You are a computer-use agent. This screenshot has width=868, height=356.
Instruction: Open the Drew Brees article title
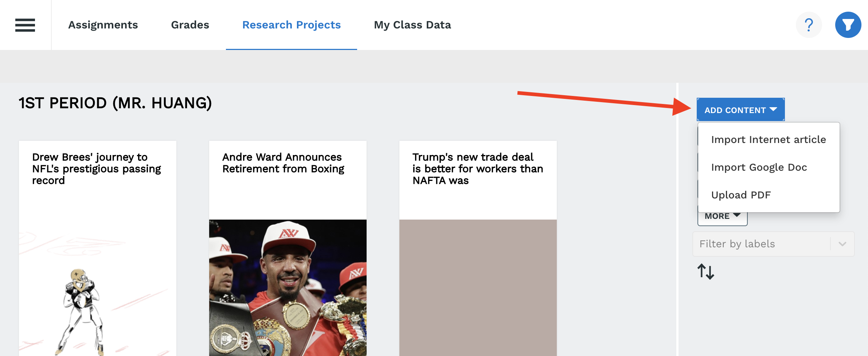pos(97,169)
